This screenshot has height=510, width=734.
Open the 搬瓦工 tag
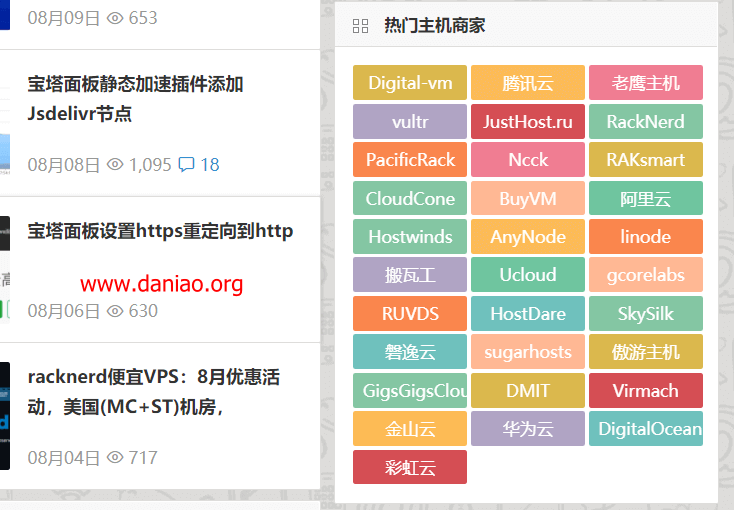click(x=410, y=274)
